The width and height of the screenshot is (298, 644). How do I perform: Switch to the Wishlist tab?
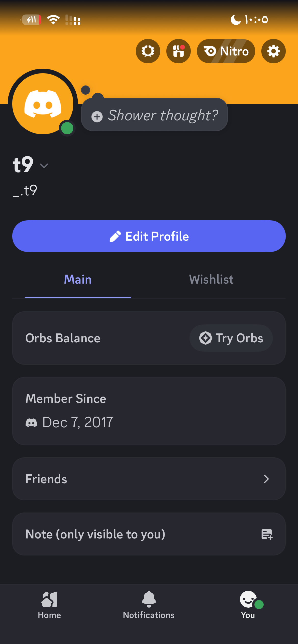[x=211, y=279]
